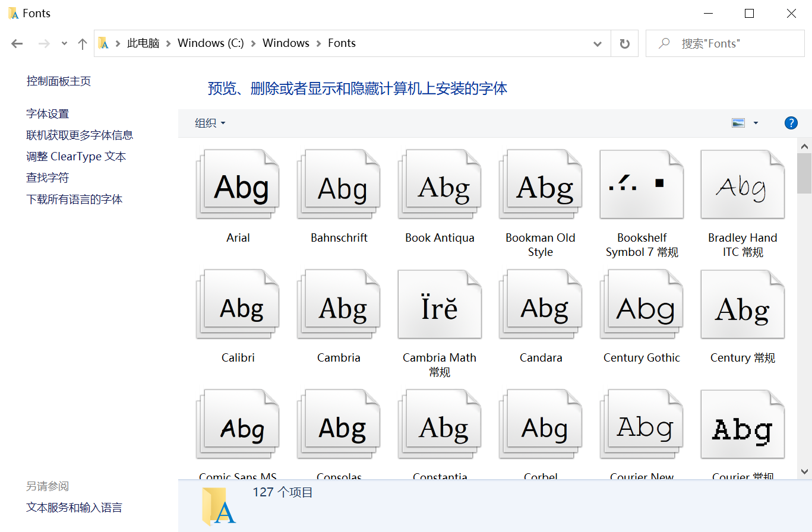The image size is (812, 532).
Task: Select the Consolas font icon
Action: click(x=339, y=425)
